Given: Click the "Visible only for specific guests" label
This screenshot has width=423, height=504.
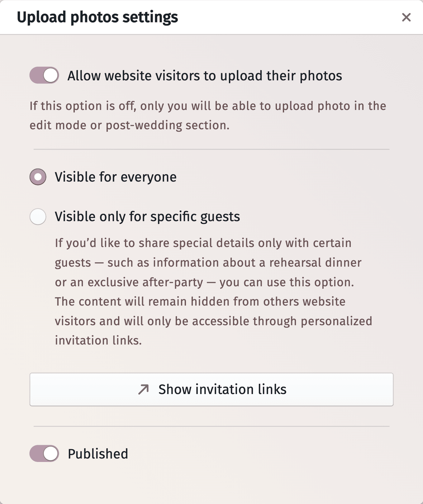Looking at the screenshot, I should click(x=147, y=216).
